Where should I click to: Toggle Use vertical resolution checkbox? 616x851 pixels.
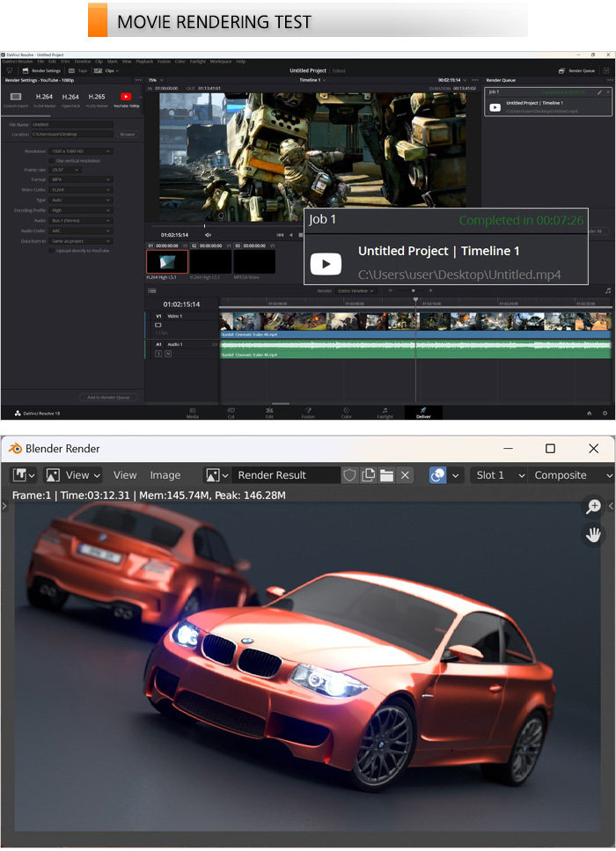click(52, 161)
